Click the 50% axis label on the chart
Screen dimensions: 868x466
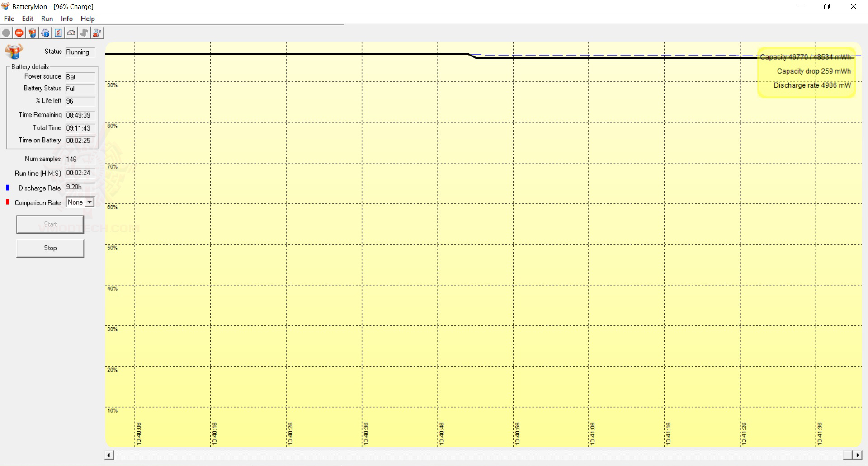click(x=112, y=248)
